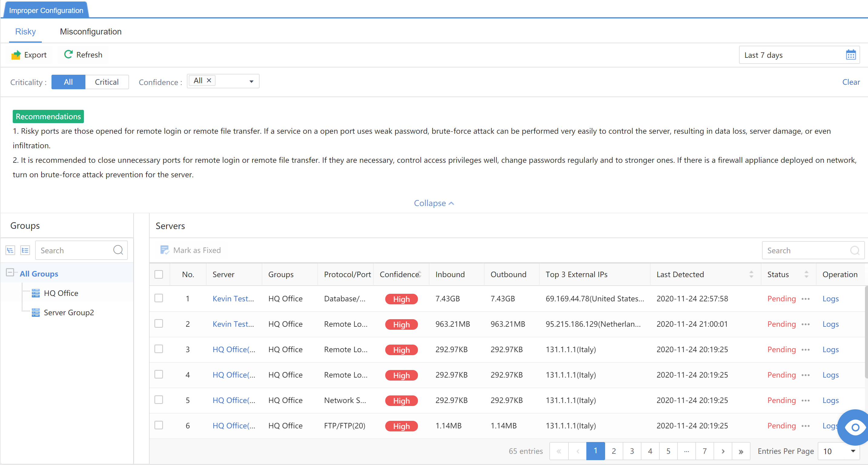This screenshot has width=868, height=465.
Task: Open more options dots for row 1
Action: pyautogui.click(x=806, y=299)
